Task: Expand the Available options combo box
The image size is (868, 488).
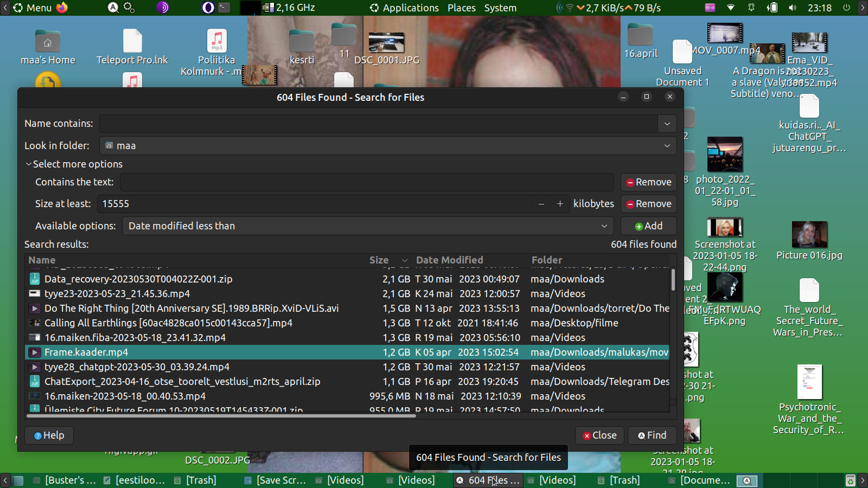Action: point(368,226)
